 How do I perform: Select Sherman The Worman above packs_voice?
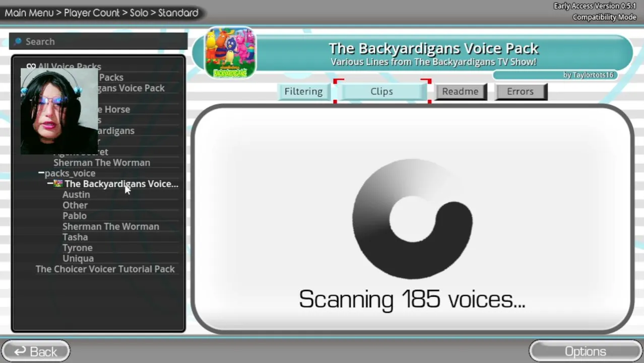[102, 162]
